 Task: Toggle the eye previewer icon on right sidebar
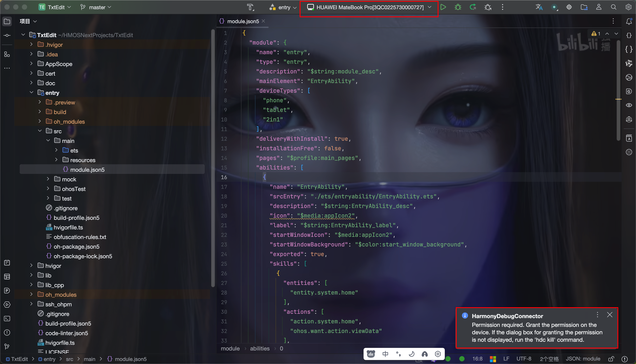pos(629,105)
